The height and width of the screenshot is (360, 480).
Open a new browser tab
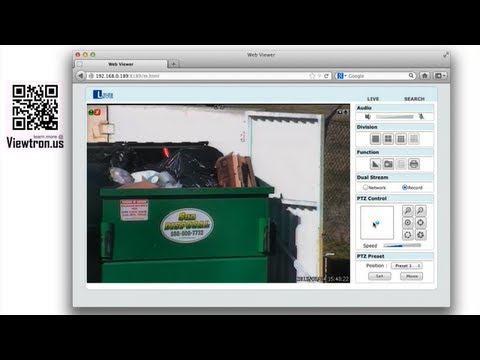pos(173,64)
